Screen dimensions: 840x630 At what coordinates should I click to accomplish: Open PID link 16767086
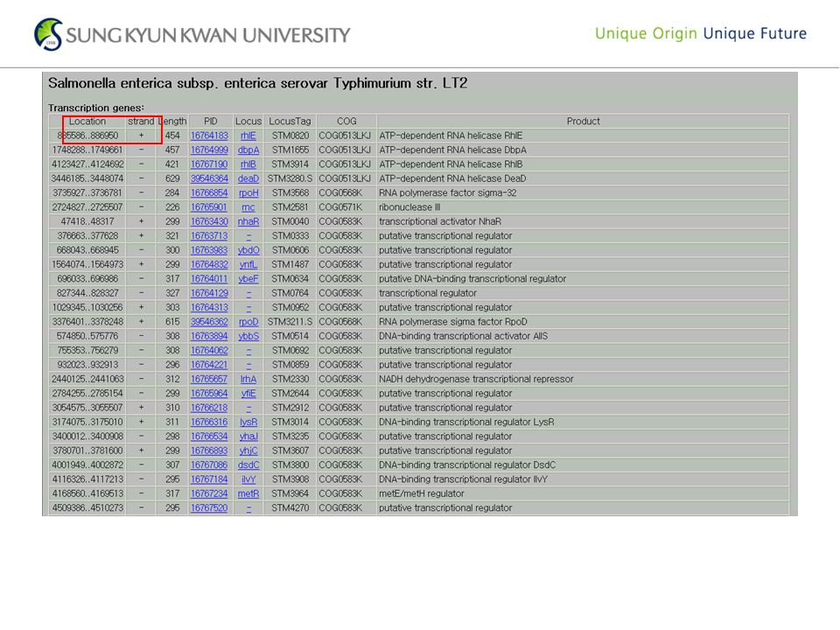pyautogui.click(x=209, y=465)
